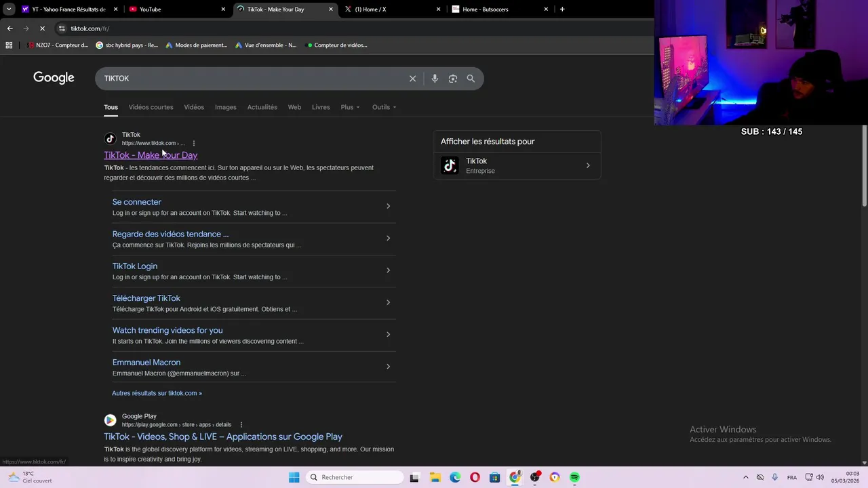Start voice search with the microphone icon
This screenshot has width=868, height=488.
coord(435,79)
